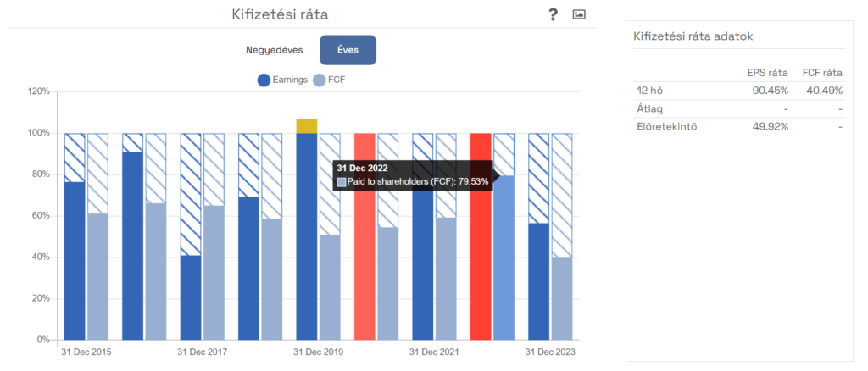Click the 31 Dec 2019 axis label
Screen dimensions: 868x371
(318, 352)
